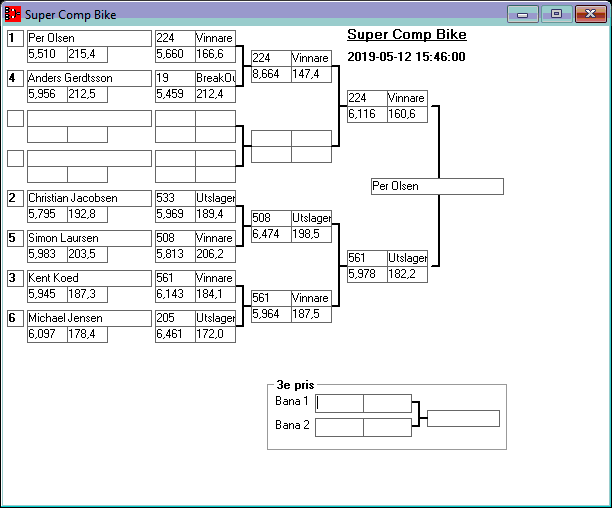This screenshot has height=508, width=612.
Task: Click the Simon Laursen name field
Action: point(88,238)
